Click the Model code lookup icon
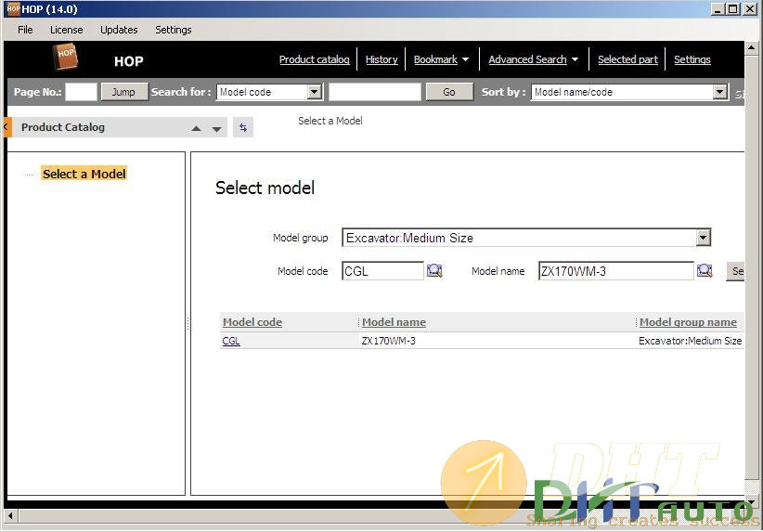The image size is (763, 532). (x=434, y=270)
